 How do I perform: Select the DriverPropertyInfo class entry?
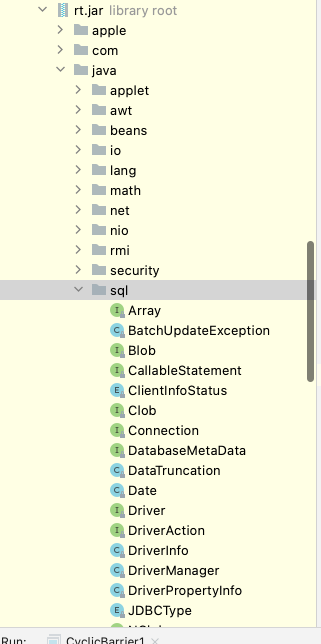(184, 590)
